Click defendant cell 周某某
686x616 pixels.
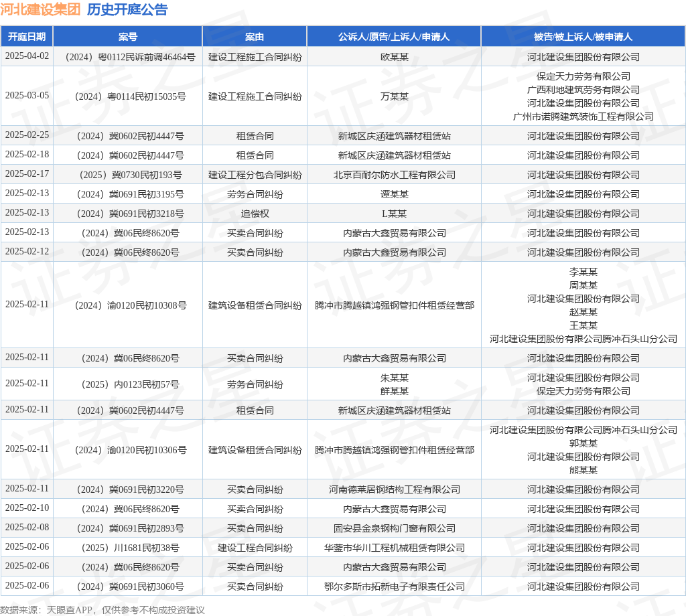coord(584,285)
